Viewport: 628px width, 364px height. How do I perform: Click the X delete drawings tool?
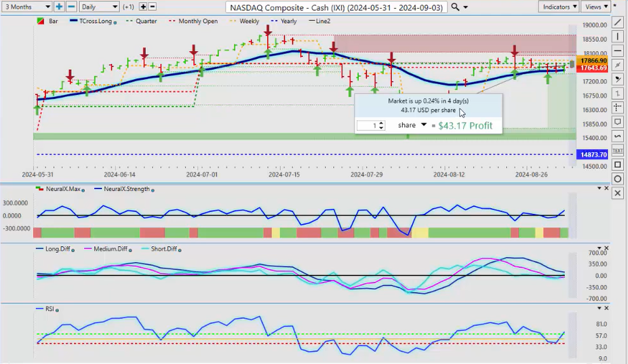618,193
